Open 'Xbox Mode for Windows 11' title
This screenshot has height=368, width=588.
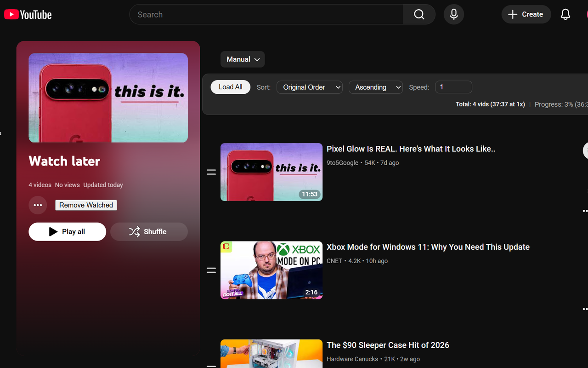[428, 247]
